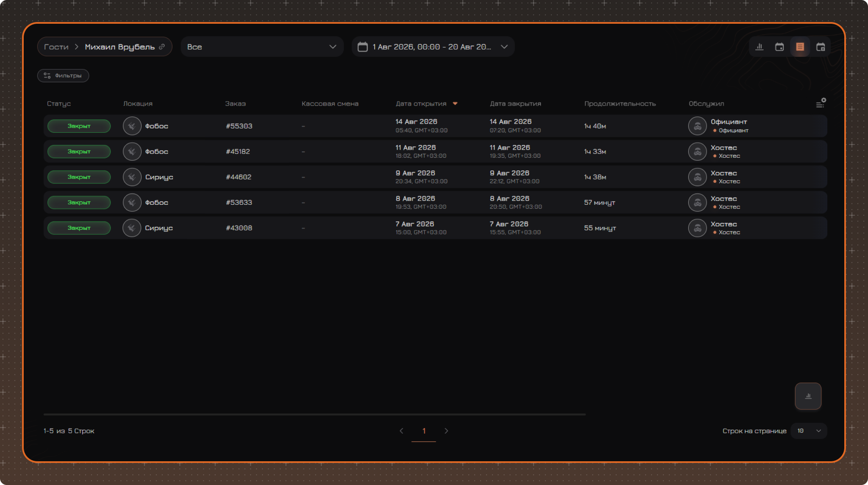Click Сириус location icon for order #44602
868x485 pixels.
[x=132, y=177]
